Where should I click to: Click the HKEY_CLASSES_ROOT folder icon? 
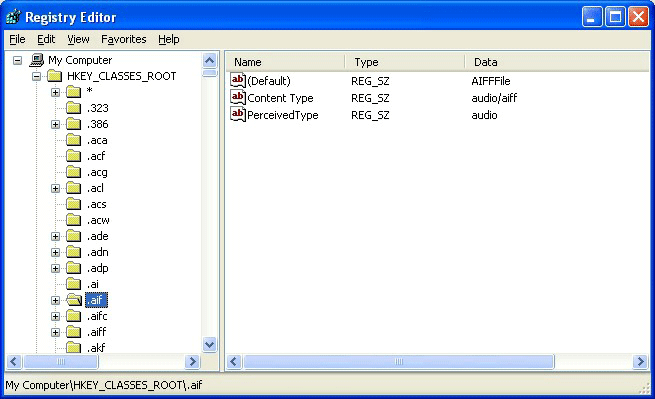55,76
